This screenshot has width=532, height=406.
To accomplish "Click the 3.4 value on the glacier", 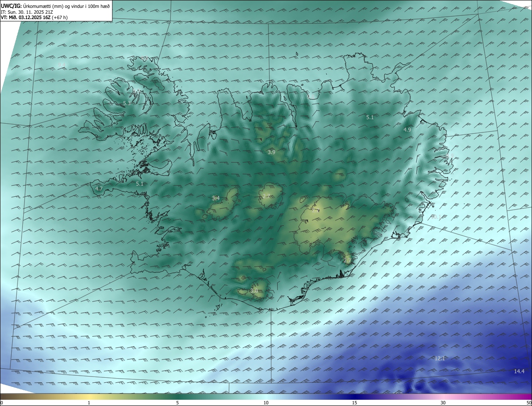I will click(216, 198).
